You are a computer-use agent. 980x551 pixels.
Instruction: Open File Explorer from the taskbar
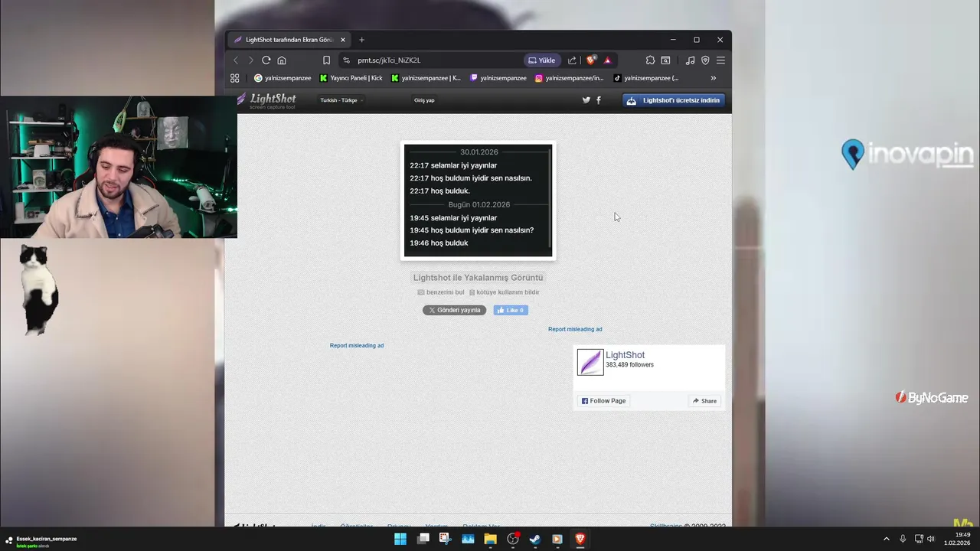coord(490,539)
